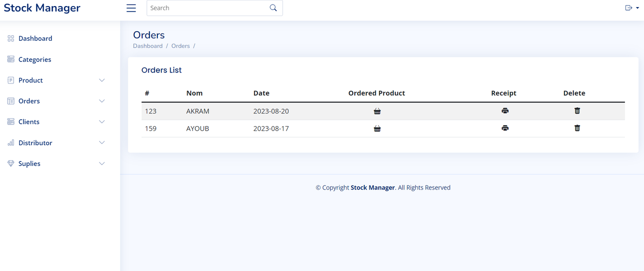Click the Suplies gem icon

[11, 163]
